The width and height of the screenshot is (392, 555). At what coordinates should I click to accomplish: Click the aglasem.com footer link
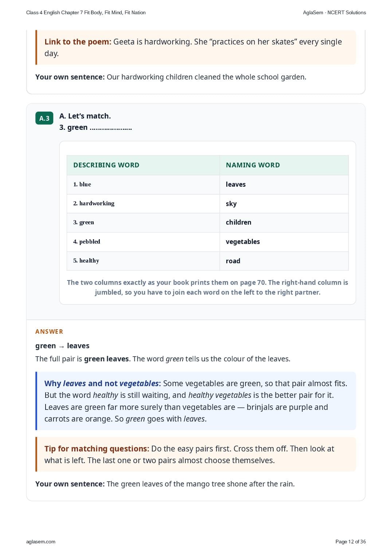(x=41, y=542)
